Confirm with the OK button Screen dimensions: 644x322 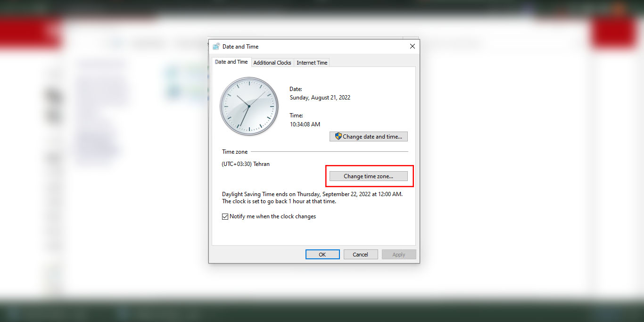pos(322,255)
